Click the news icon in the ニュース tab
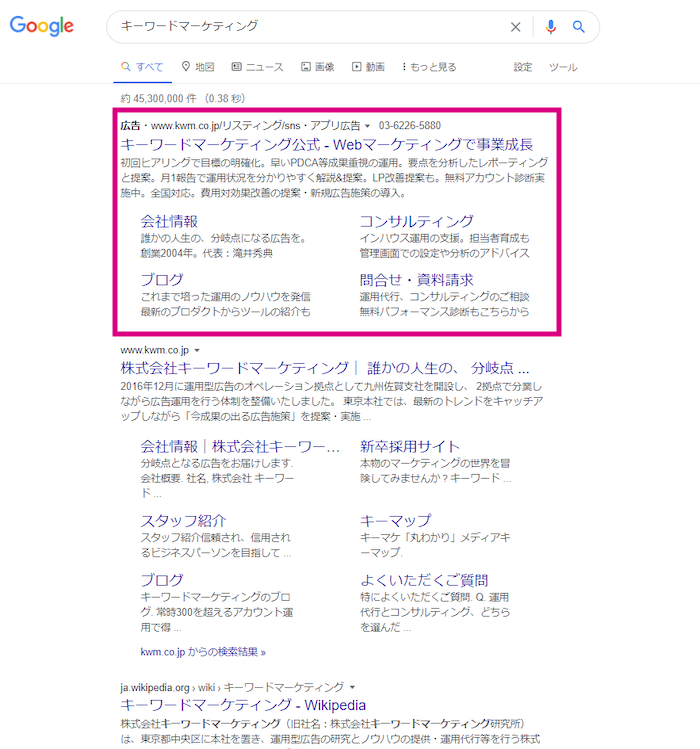The width and height of the screenshot is (700, 749). point(237,66)
